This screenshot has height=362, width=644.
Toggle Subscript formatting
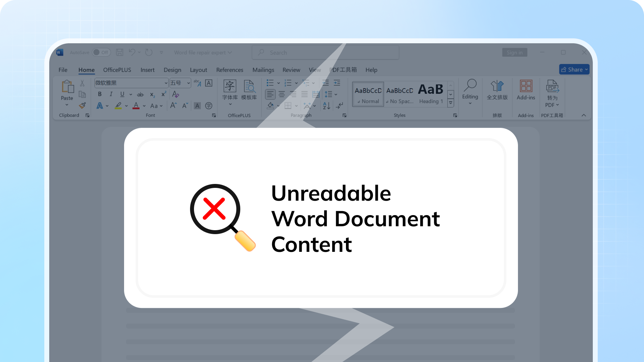coord(152,94)
